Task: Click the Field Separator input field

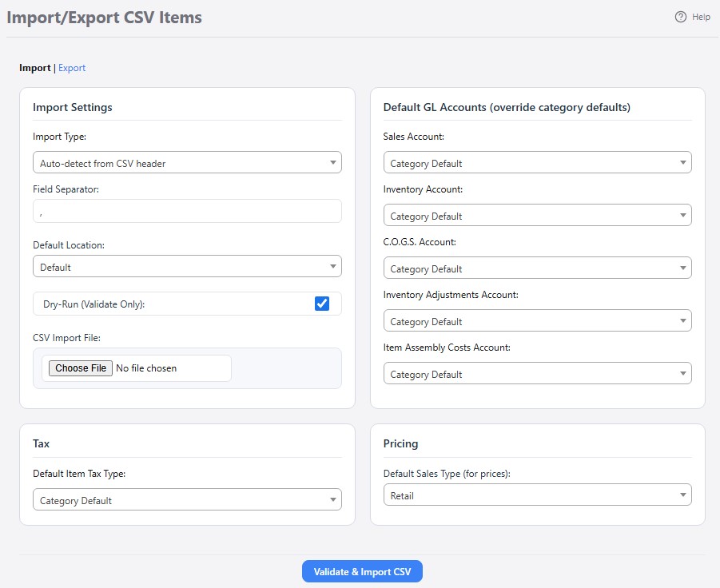Action: pos(187,211)
